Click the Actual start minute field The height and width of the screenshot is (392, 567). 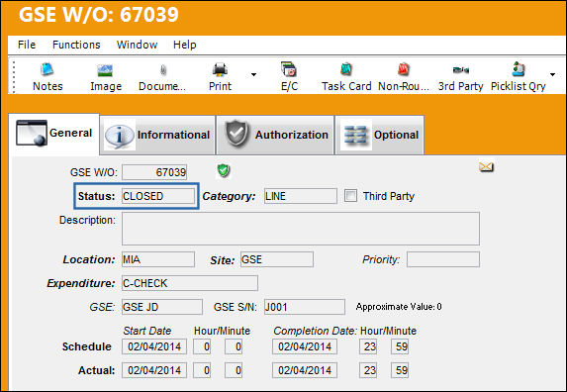click(x=234, y=370)
